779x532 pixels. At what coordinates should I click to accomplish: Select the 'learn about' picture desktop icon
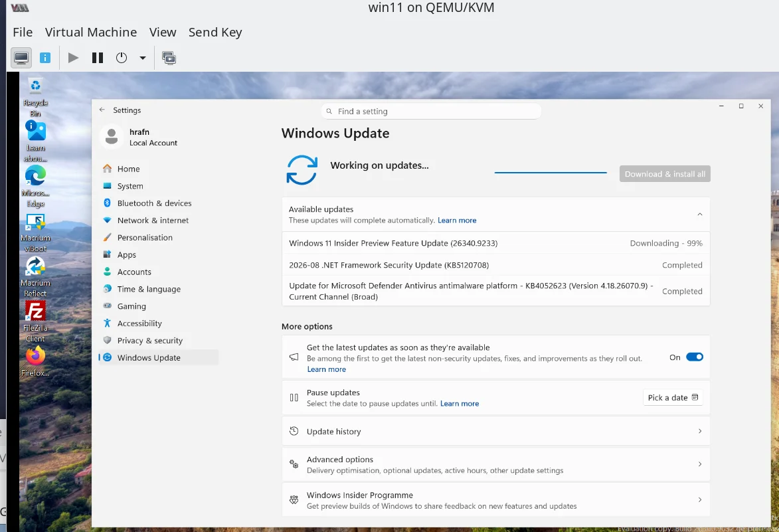coord(35,142)
